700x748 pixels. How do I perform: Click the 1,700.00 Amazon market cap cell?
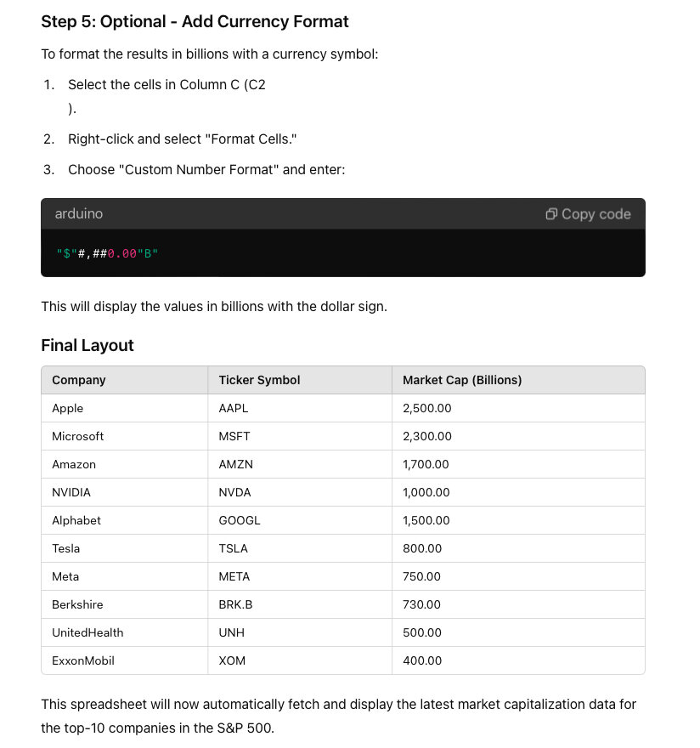tap(426, 464)
